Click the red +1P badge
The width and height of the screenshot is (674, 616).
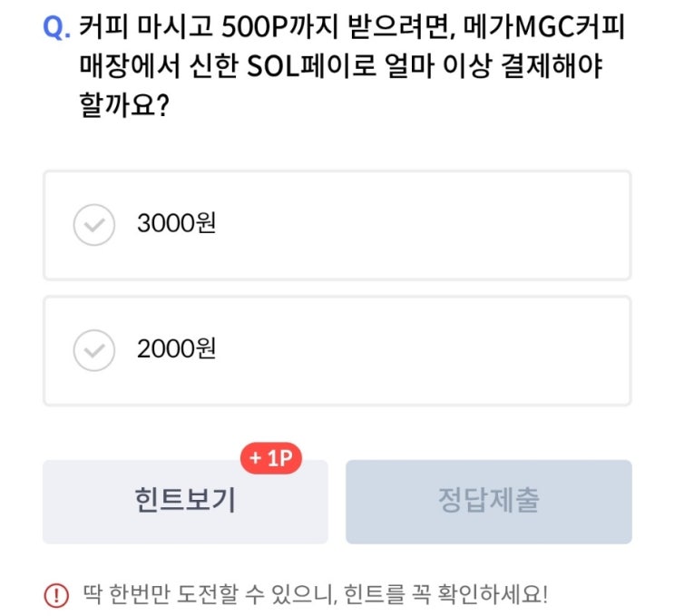[270, 460]
